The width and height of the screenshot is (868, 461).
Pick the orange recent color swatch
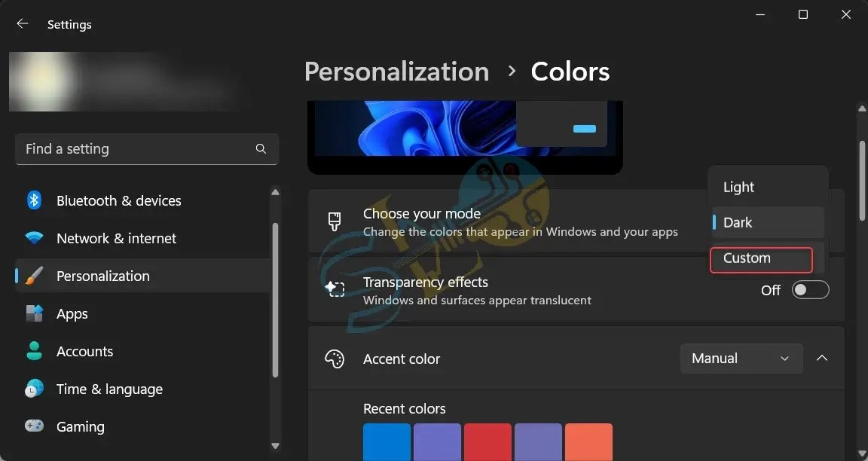click(589, 442)
